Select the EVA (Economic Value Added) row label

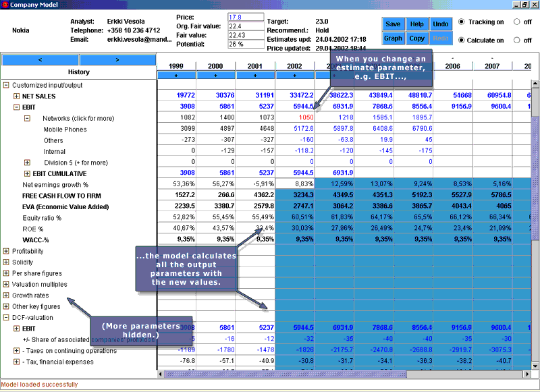(x=65, y=207)
